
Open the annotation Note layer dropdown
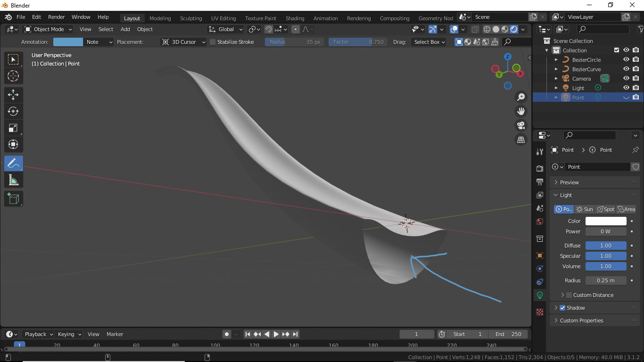(x=99, y=42)
